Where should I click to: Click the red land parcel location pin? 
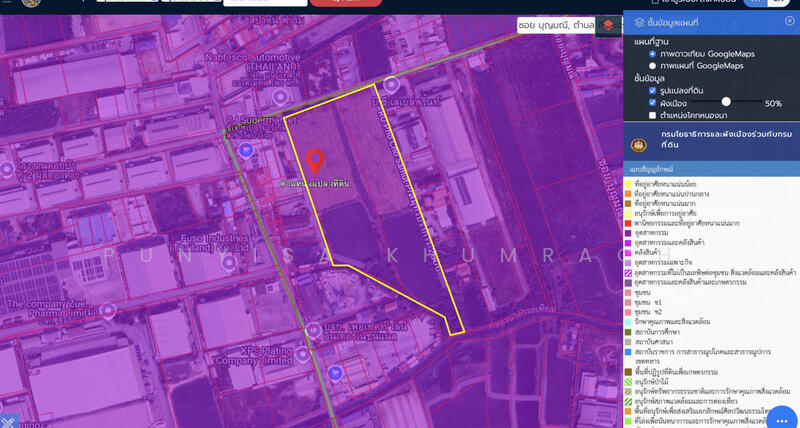314,161
